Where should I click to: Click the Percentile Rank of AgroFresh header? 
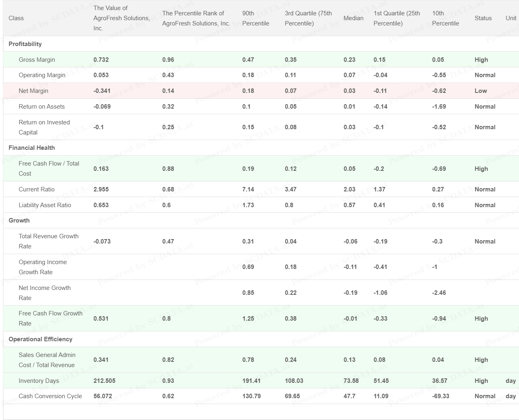click(196, 18)
